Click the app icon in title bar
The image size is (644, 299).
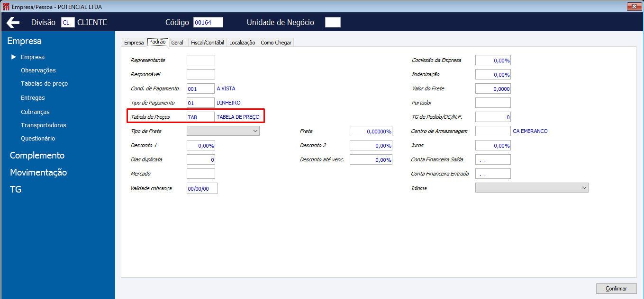coord(6,7)
